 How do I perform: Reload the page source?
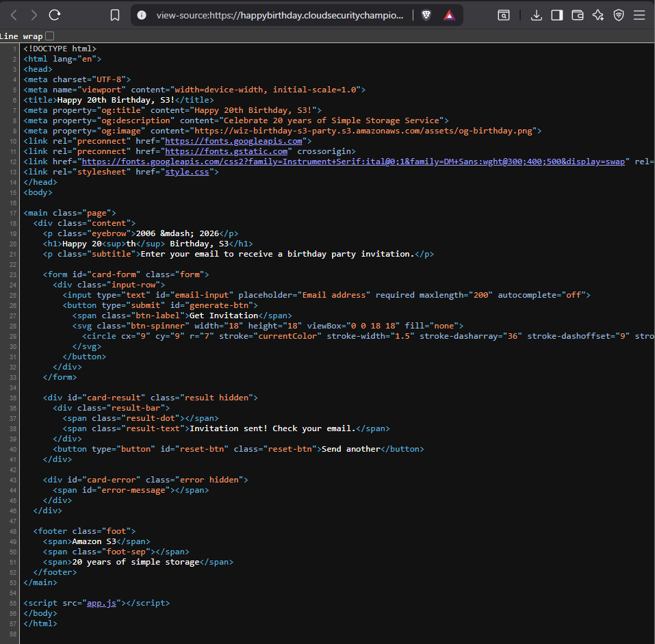(x=55, y=15)
